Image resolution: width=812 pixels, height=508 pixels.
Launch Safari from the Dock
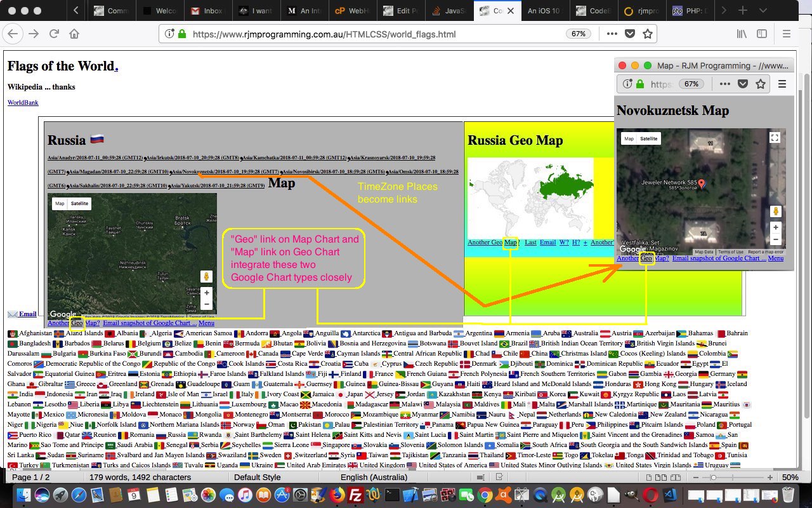point(79,495)
